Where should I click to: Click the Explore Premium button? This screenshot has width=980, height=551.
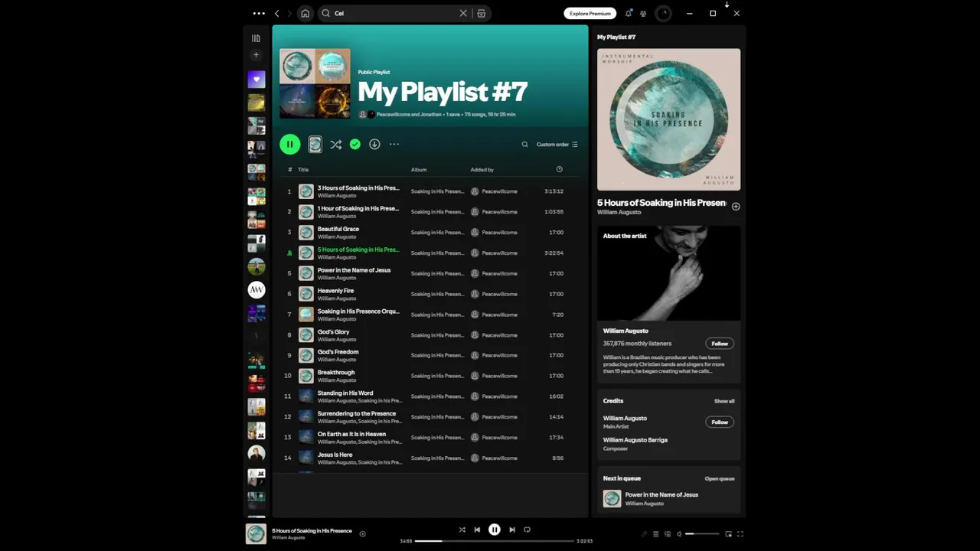pos(590,13)
